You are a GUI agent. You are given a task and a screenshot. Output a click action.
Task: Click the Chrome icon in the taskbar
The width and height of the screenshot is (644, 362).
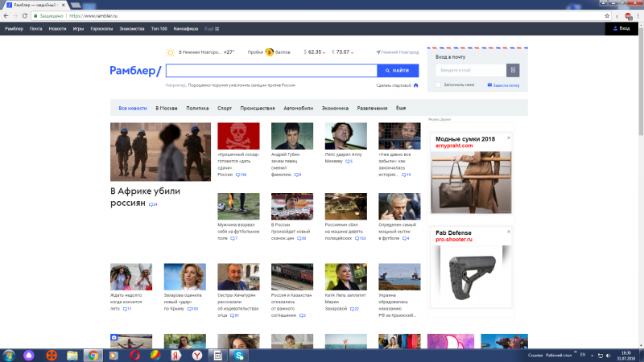(93, 356)
